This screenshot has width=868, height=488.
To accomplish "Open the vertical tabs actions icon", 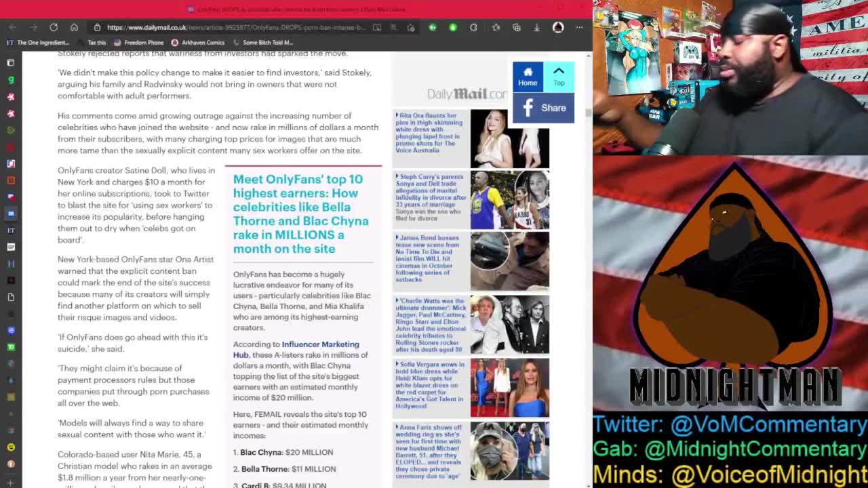I will click(11, 62).
